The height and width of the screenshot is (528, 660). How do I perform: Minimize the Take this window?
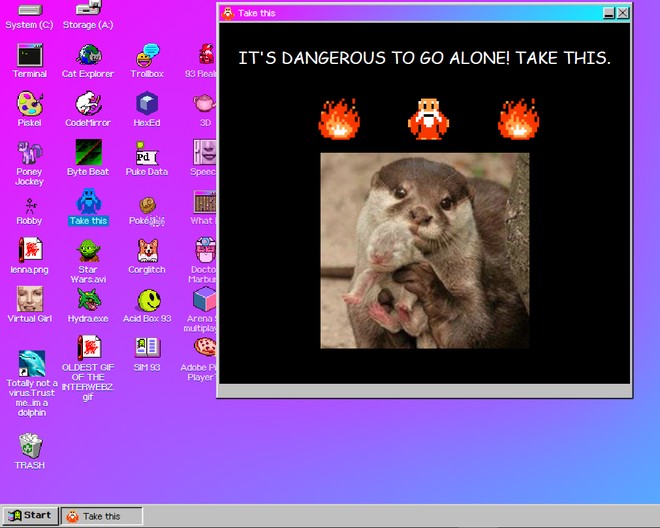click(x=609, y=13)
